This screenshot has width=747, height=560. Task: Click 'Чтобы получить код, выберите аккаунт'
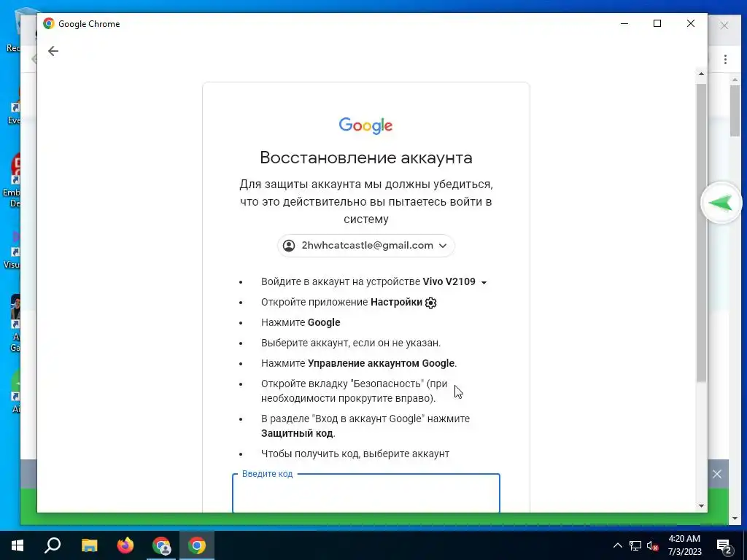point(355,454)
